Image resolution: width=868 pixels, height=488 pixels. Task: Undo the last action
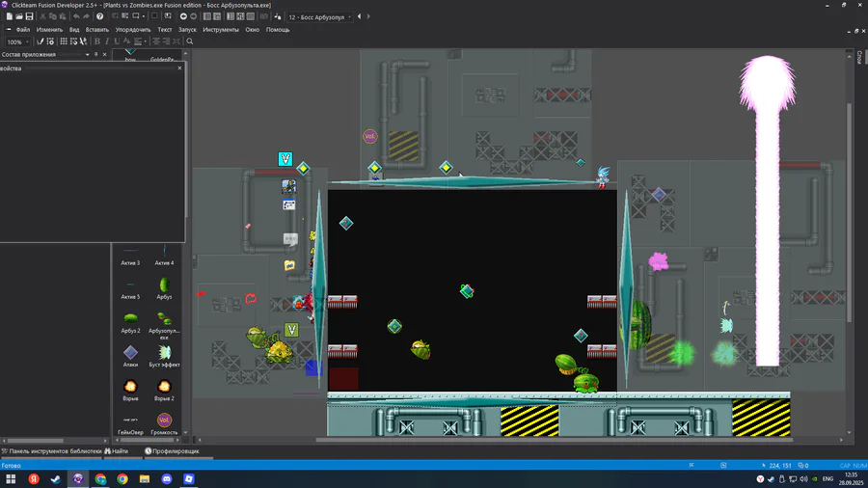tap(76, 16)
